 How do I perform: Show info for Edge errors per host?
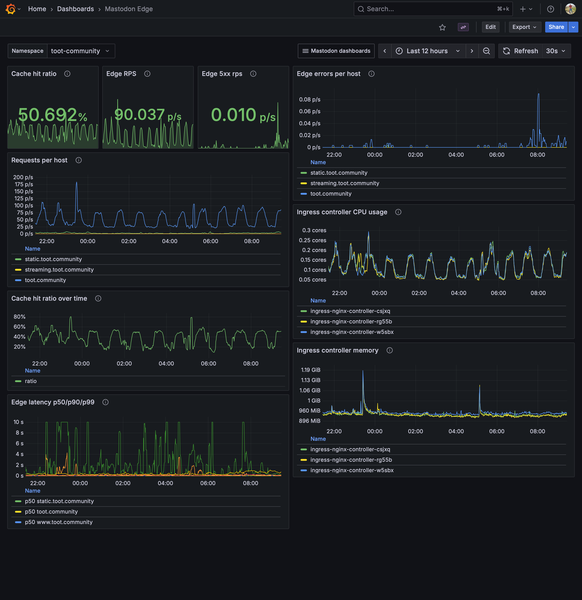click(x=372, y=74)
